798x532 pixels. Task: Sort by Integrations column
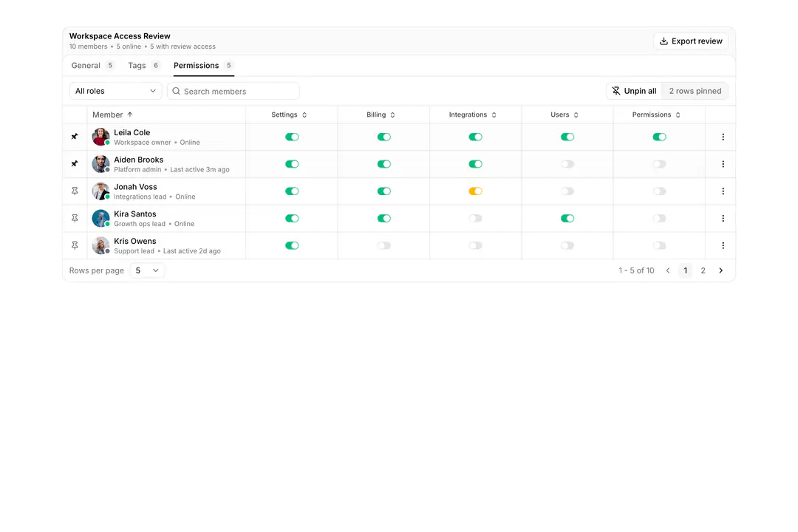(472, 115)
